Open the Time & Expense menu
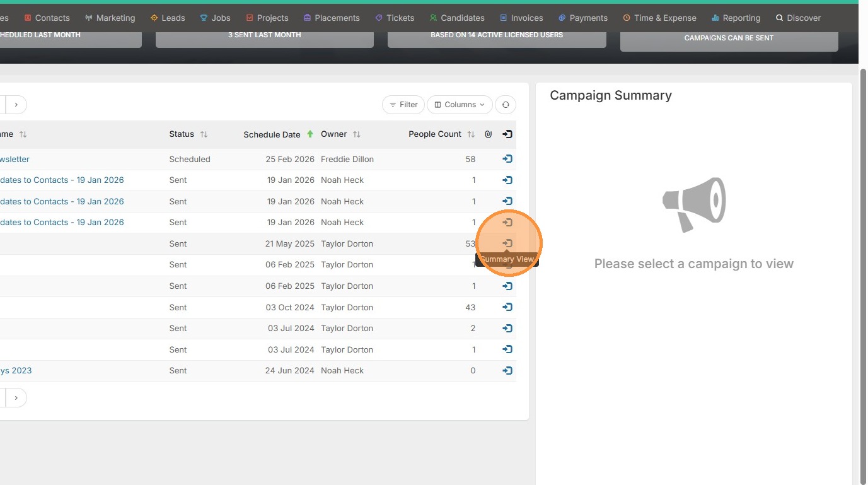Viewport: 868px width, 485px height. [x=660, y=18]
